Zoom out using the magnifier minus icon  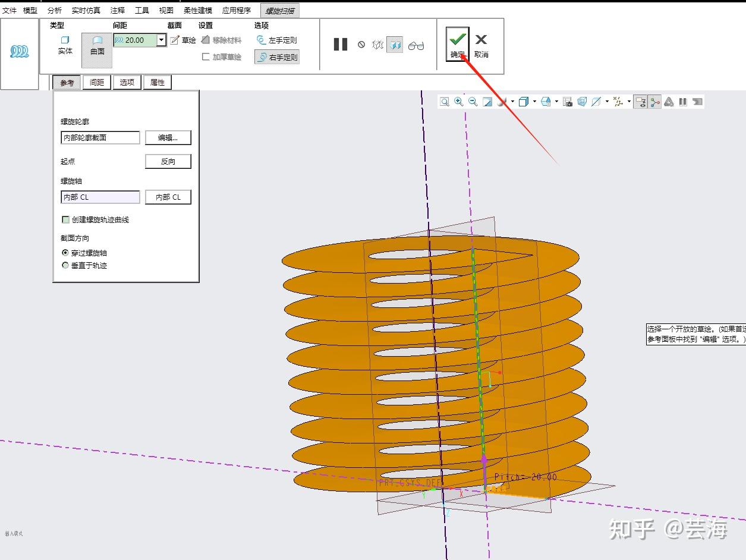[473, 102]
